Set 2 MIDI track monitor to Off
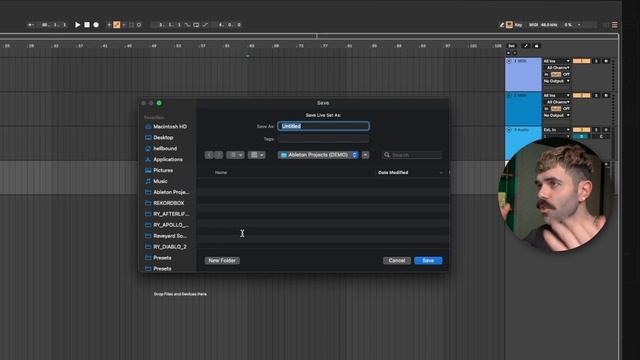 coord(566,109)
